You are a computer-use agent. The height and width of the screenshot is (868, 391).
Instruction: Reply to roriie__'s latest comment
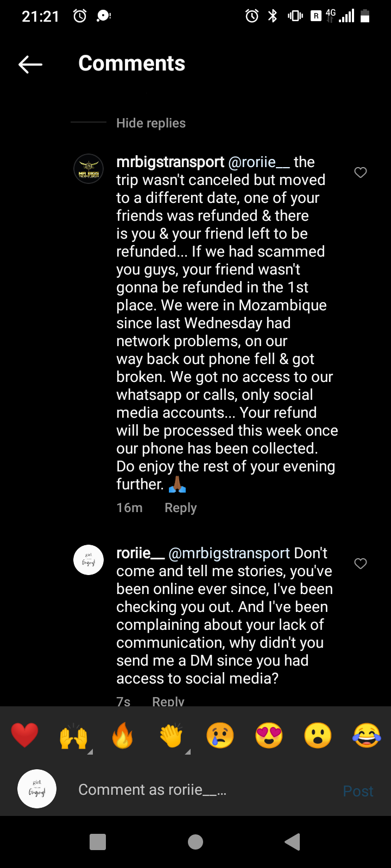coord(168,701)
